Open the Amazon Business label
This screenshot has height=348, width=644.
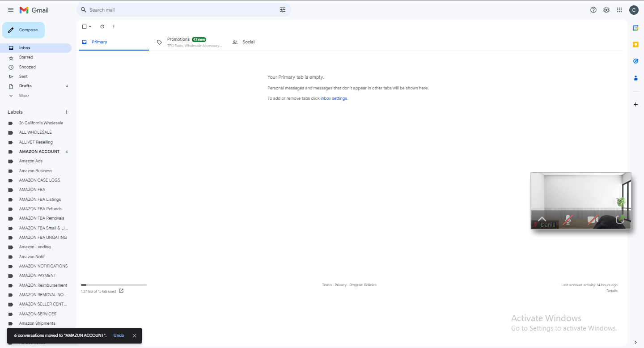36,171
